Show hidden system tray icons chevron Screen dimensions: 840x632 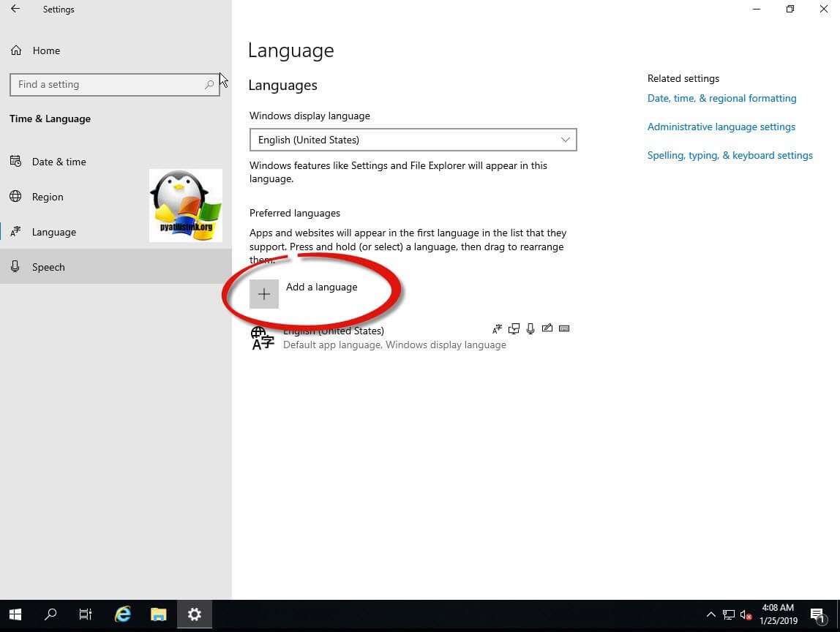point(710,615)
